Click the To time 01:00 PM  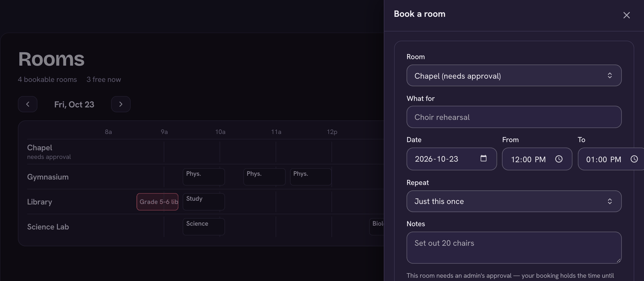pyautogui.click(x=603, y=159)
